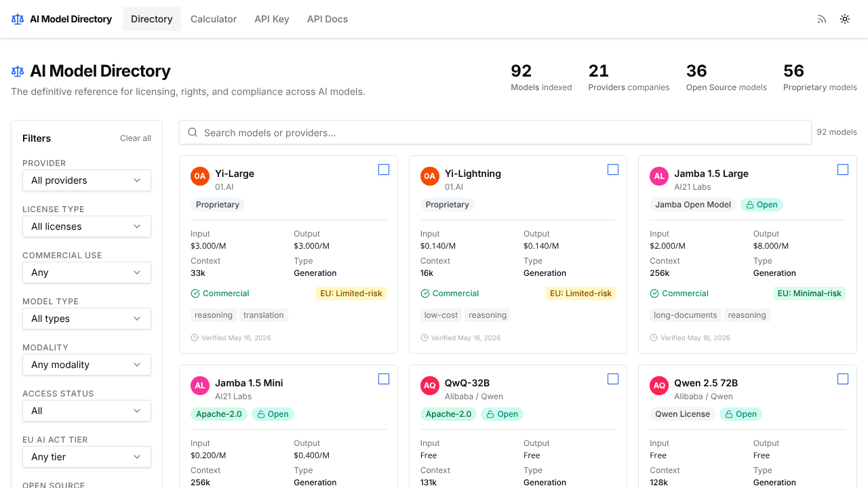Open the Access Status All dropdown
Screen dimensions: 868x488
[87, 411]
